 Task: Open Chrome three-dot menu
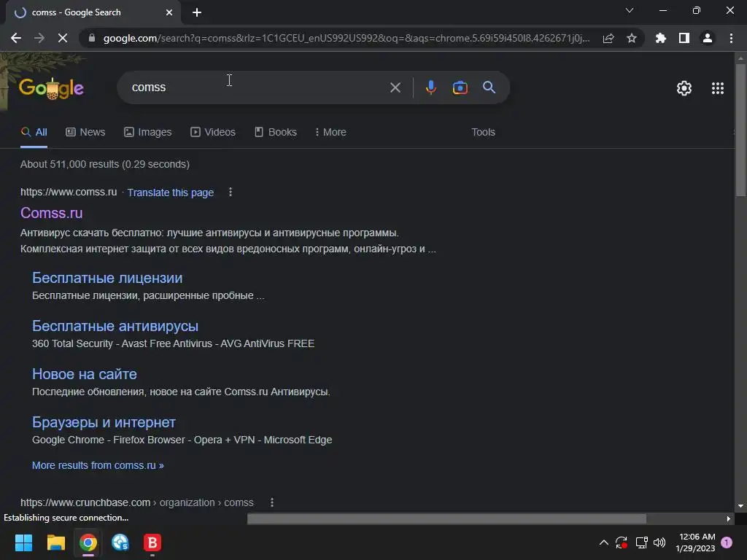pyautogui.click(x=731, y=38)
